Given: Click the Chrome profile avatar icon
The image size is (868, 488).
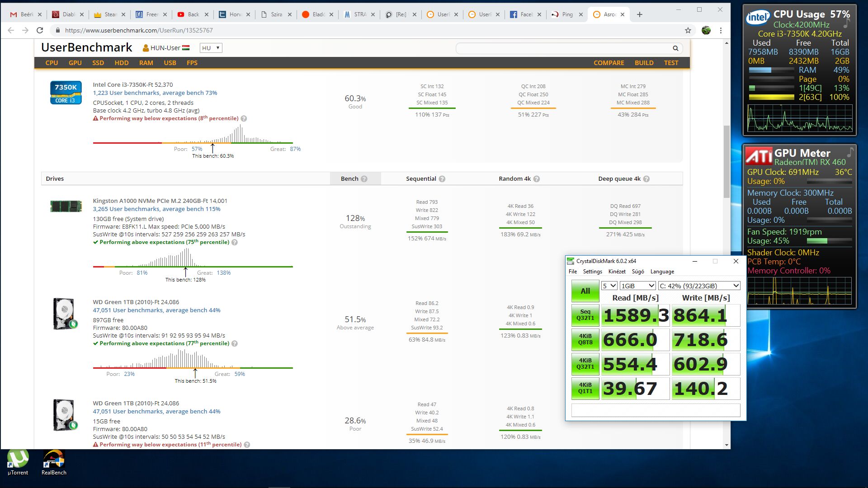Looking at the screenshot, I should click(x=706, y=30).
